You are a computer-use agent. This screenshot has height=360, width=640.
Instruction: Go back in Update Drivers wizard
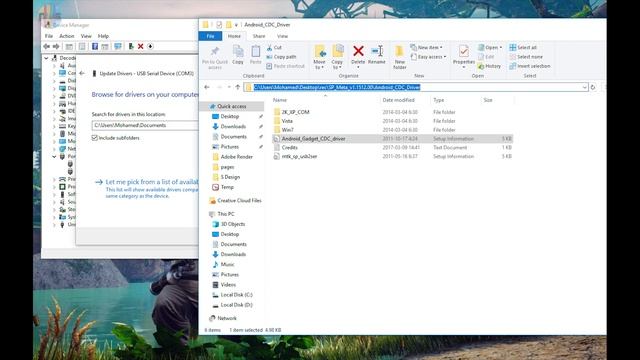pos(82,73)
